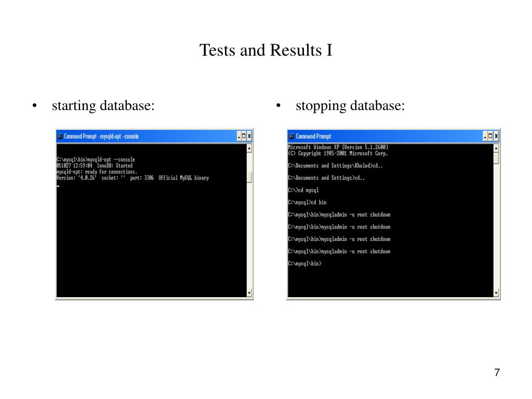Image resolution: width=532 pixels, height=399 pixels.
Task: Click the 'Version: 4.0.26' output line
Action: [132, 178]
